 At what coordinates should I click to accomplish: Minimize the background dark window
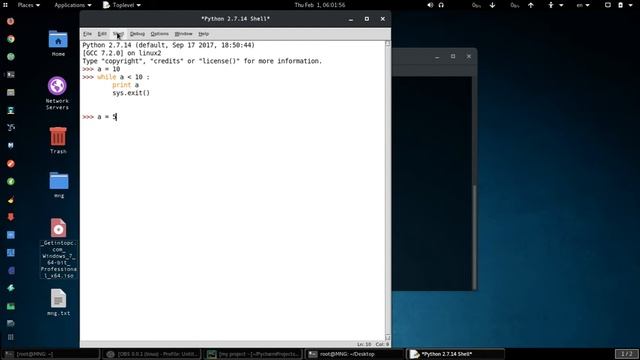coord(437,57)
